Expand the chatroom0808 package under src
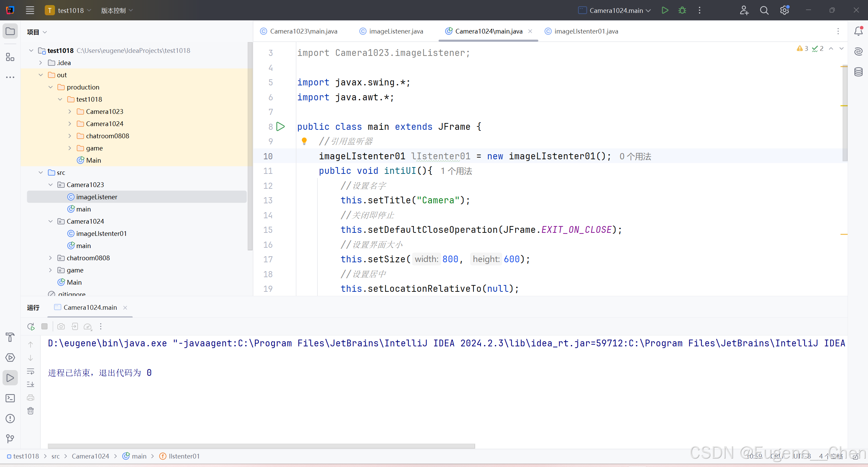Viewport: 868px width, 467px height. coord(51,258)
